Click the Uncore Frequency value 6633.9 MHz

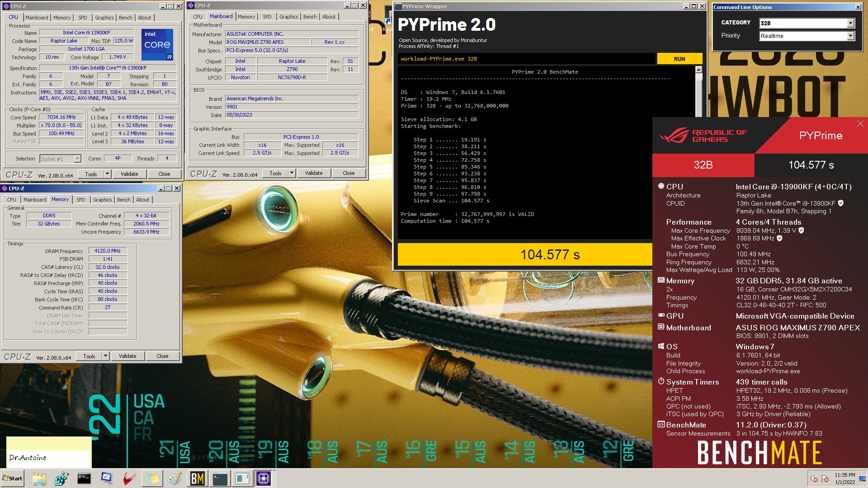click(146, 232)
